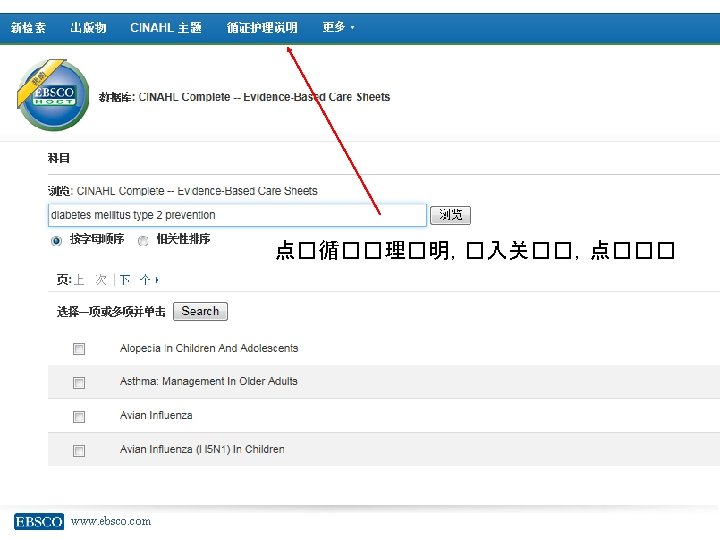Click the EBSCOhost logo icon

tap(53, 95)
